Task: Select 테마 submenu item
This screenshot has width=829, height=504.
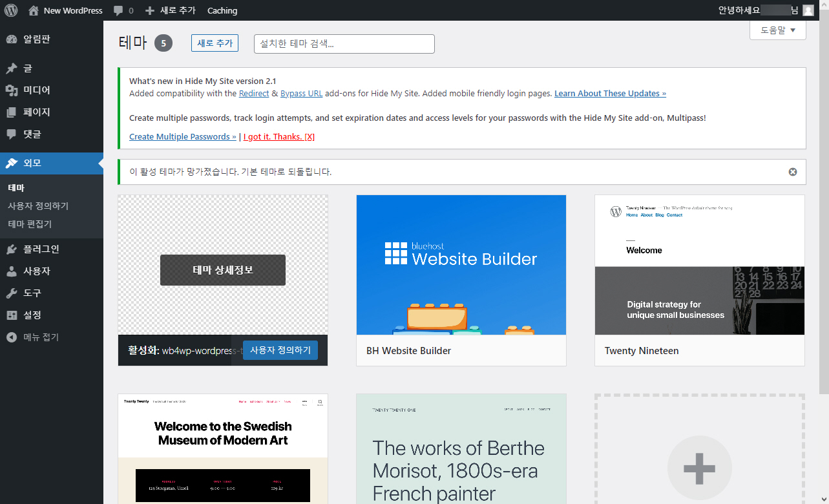Action: [x=16, y=188]
